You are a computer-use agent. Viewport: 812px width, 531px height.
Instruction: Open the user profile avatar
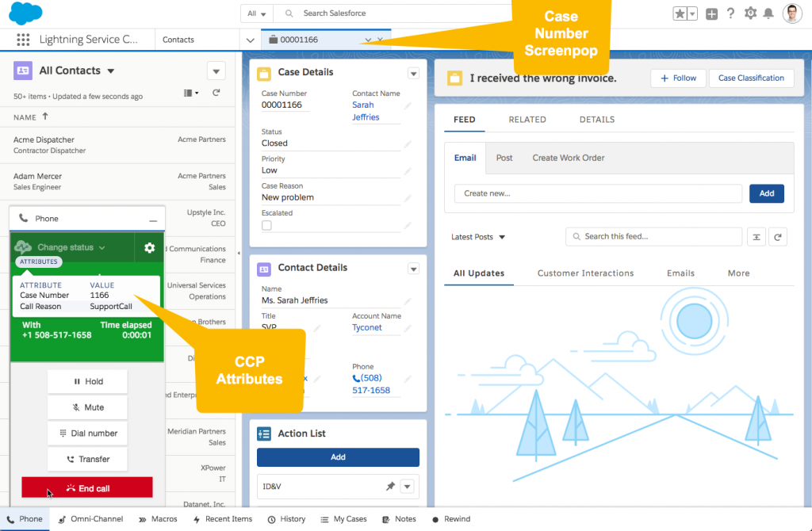point(792,13)
